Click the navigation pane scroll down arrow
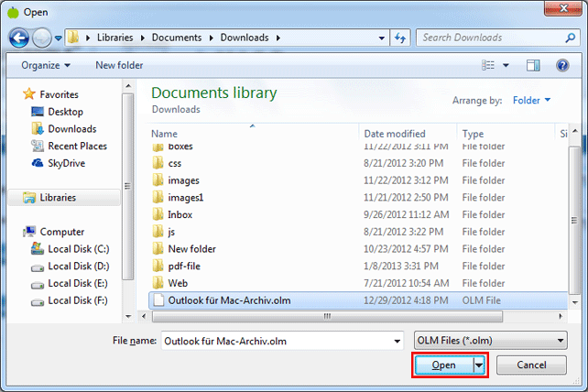Screen dimensions: 588x392 coord(128,316)
